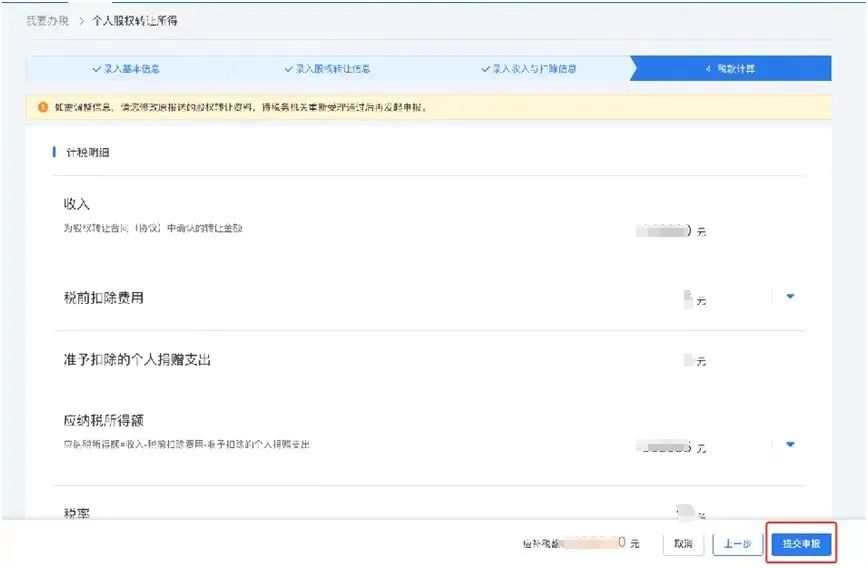
Task: Click the 取消 button
Action: coord(683,544)
